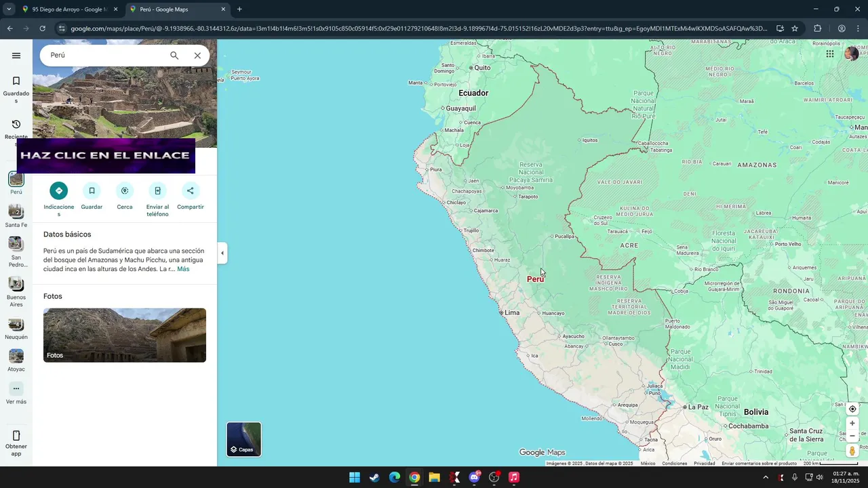Click the browser back arrow
Viewport: 868px width, 488px height.
coord(9,28)
